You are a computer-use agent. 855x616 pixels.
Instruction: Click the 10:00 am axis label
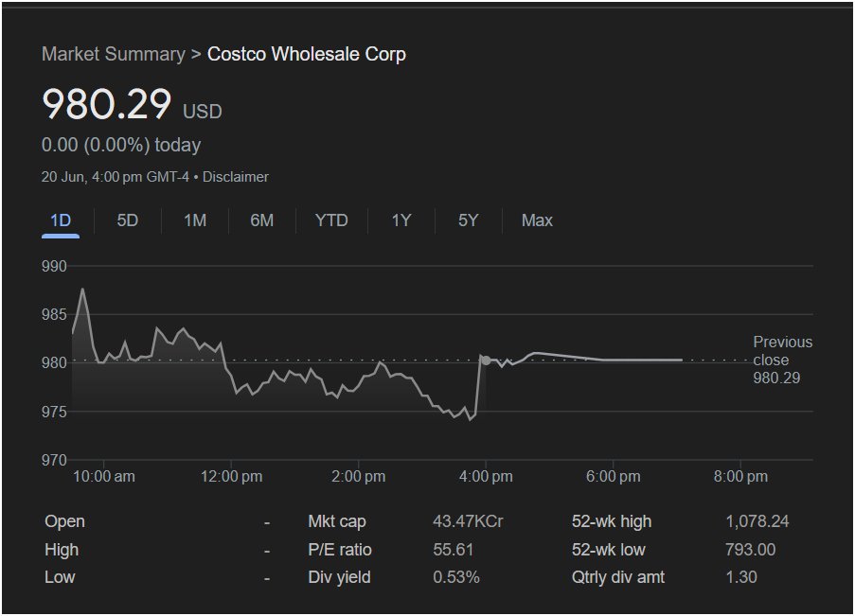103,477
